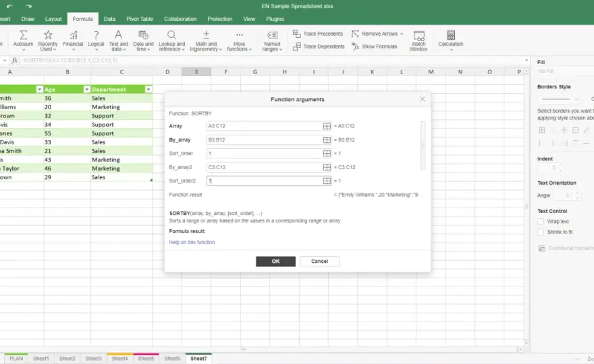Open Help on this function link
This screenshot has width=594, height=364.
tap(192, 242)
